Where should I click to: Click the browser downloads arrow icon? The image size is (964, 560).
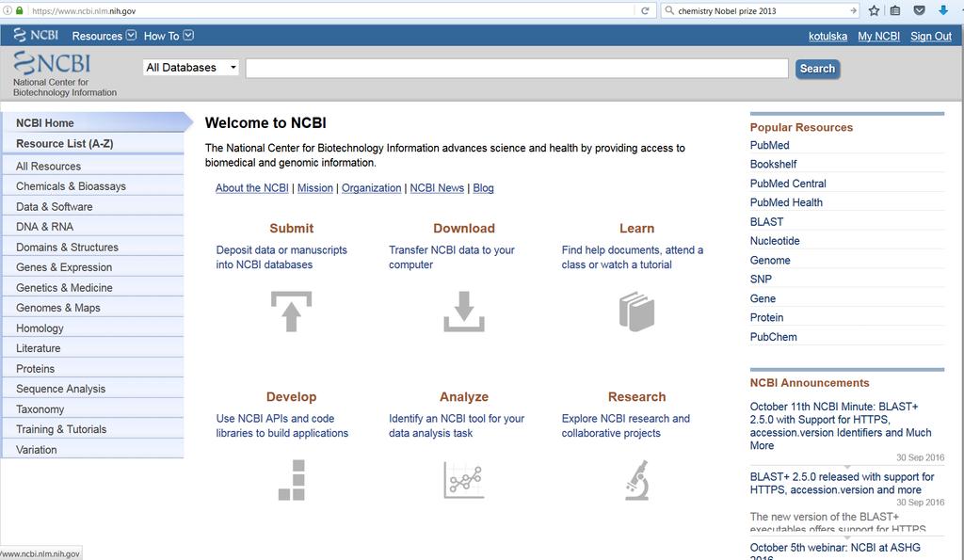point(943,10)
